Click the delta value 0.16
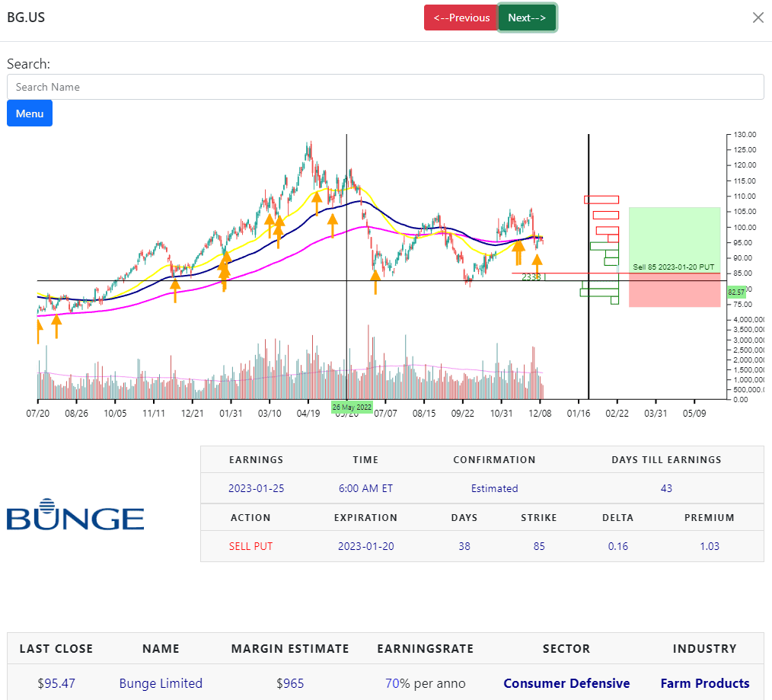772x700 pixels. pos(618,546)
